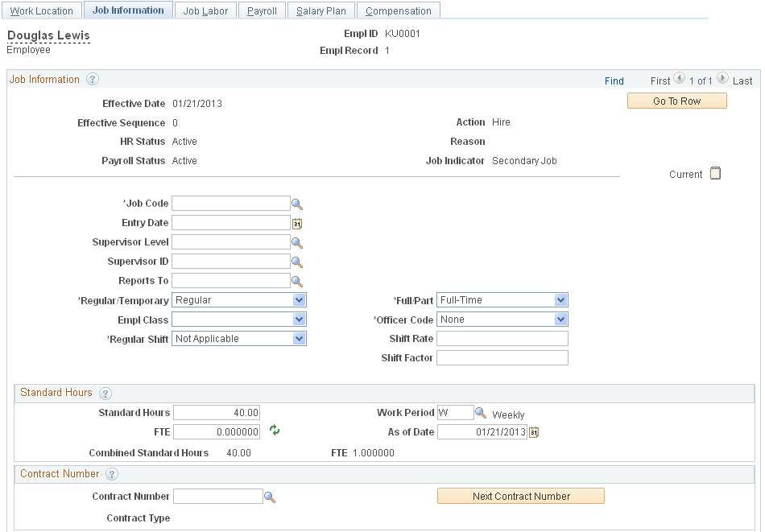This screenshot has height=532, width=765.
Task: Open help for Job Information section
Action: (x=93, y=79)
